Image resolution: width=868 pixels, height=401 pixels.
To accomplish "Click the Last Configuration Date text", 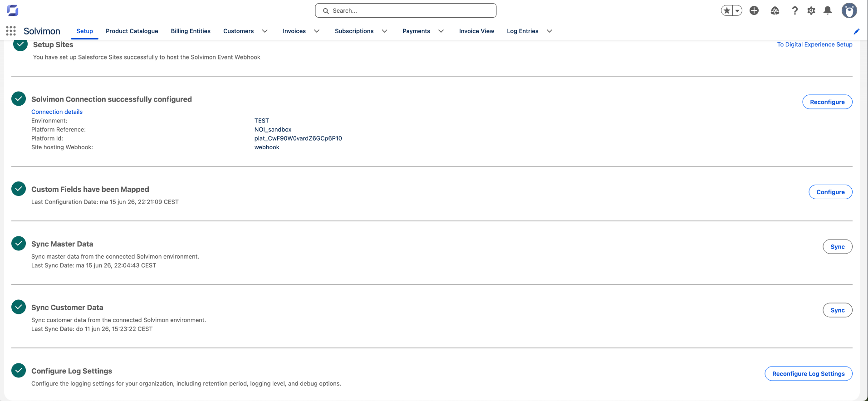I will (105, 202).
